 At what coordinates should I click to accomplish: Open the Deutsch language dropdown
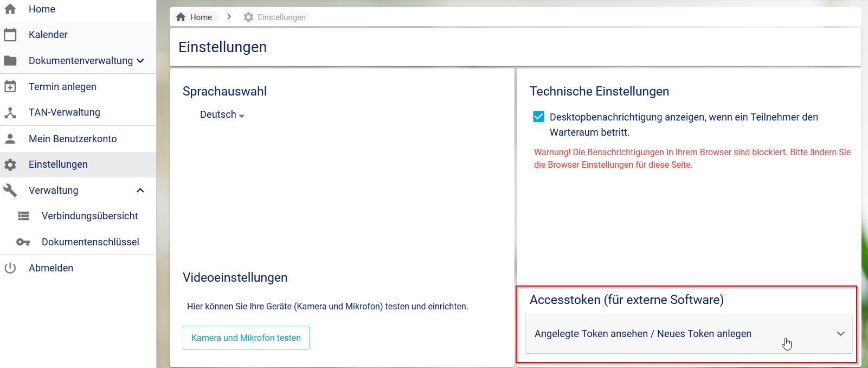(x=222, y=115)
